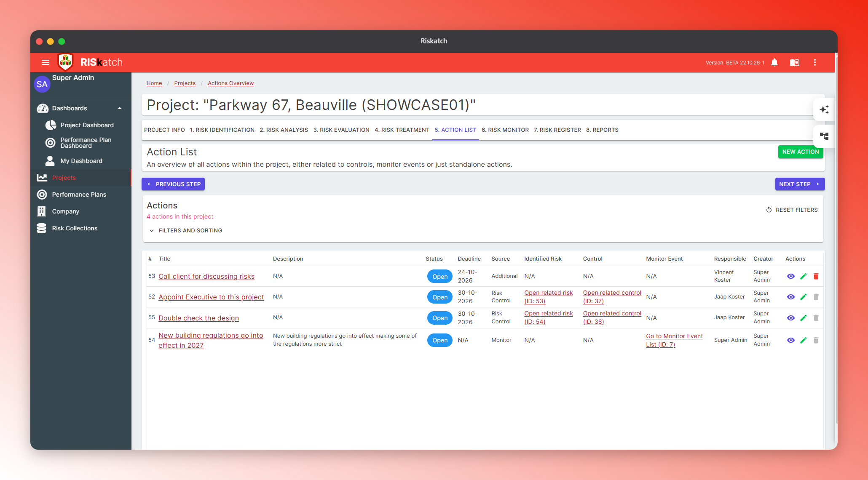View action 53 with eye icon

(x=791, y=276)
